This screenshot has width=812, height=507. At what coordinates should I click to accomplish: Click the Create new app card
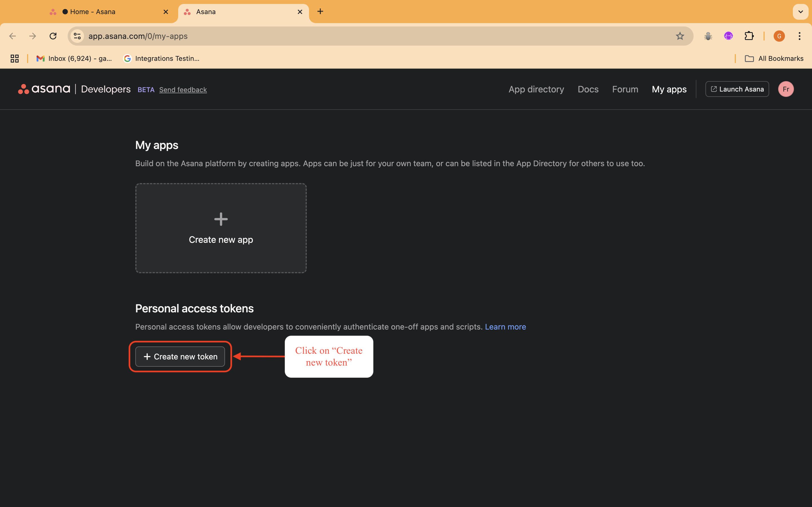click(x=221, y=228)
